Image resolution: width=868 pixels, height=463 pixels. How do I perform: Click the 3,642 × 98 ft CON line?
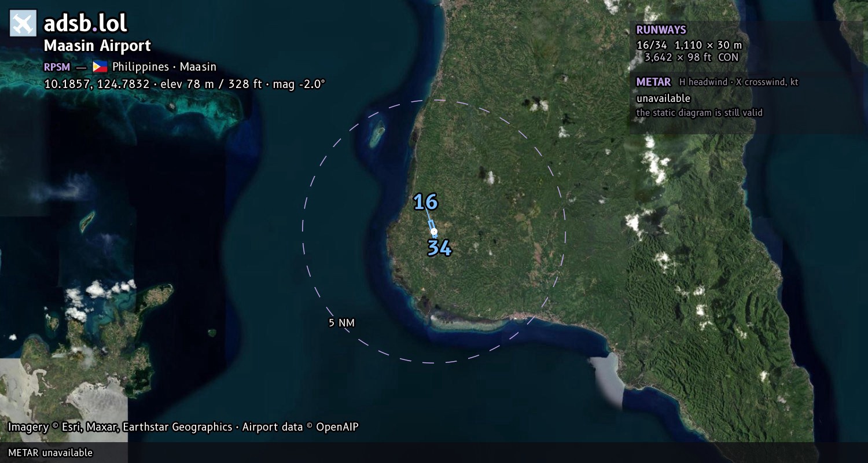692,57
